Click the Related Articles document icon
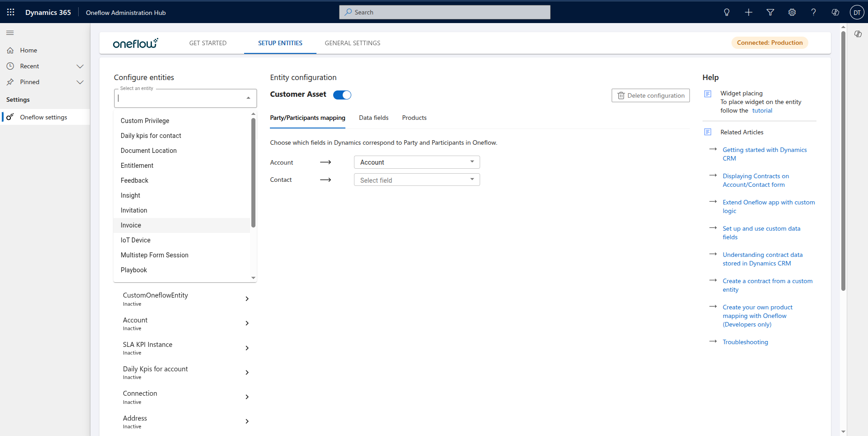The height and width of the screenshot is (436, 868). click(x=708, y=132)
